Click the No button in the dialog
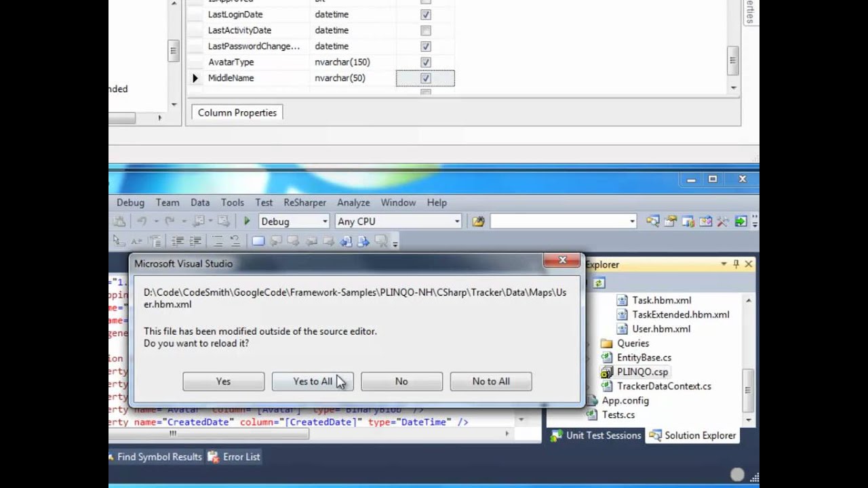The height and width of the screenshot is (488, 868). click(x=401, y=382)
